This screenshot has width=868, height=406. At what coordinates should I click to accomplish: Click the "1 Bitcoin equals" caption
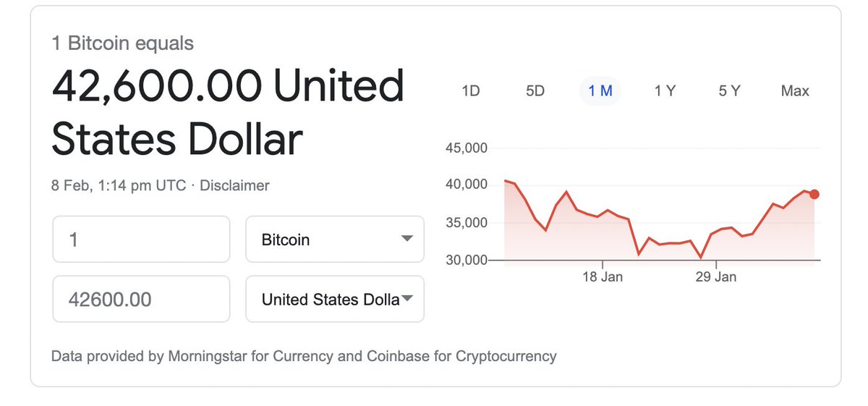123,43
